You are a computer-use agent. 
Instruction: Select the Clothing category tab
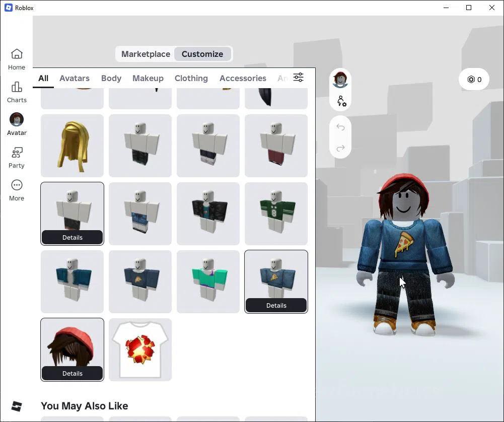[x=191, y=78]
